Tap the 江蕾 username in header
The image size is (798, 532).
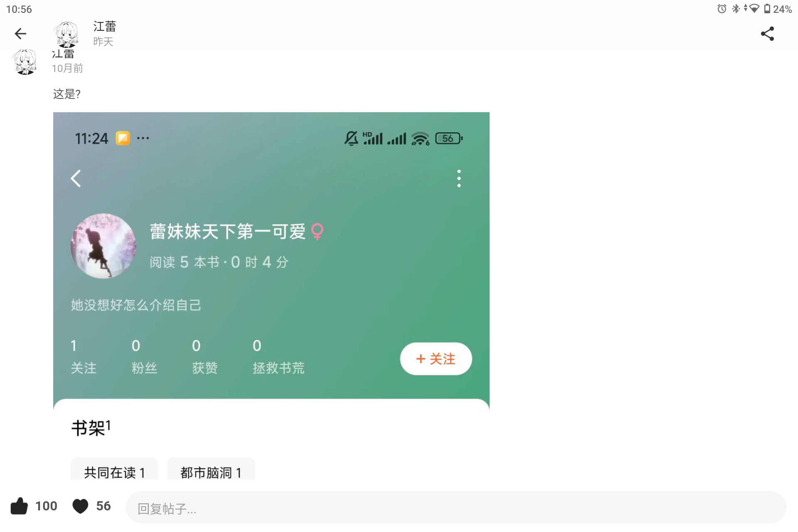105,26
